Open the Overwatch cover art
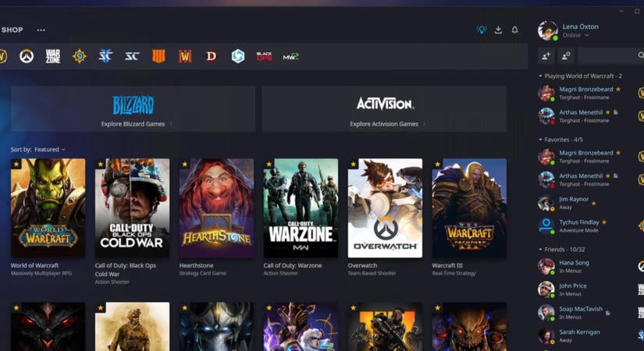The height and width of the screenshot is (351, 644). 385,208
